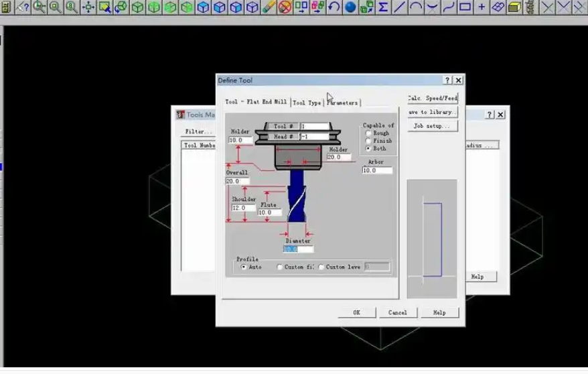Viewport: 588px width, 374px height.
Task: Click the Sigma analyze toolbar icon
Action: tap(383, 7)
